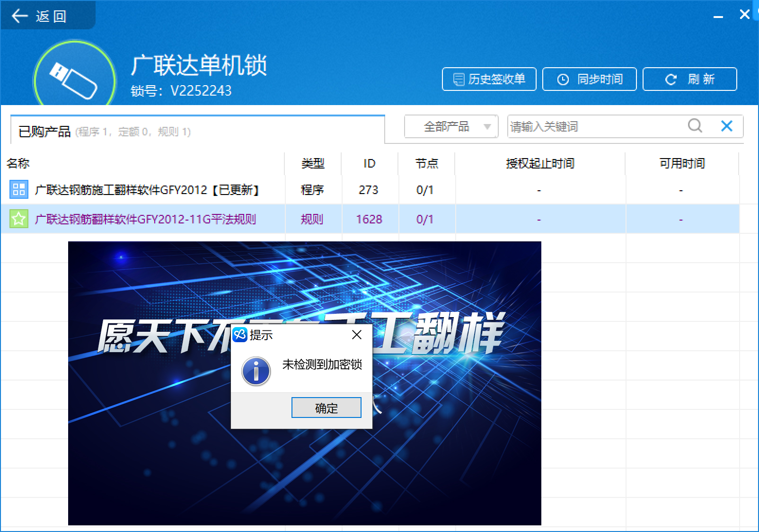Click 确定 in the 提示 dialog
Viewport: 759px width, 532px height.
point(327,408)
